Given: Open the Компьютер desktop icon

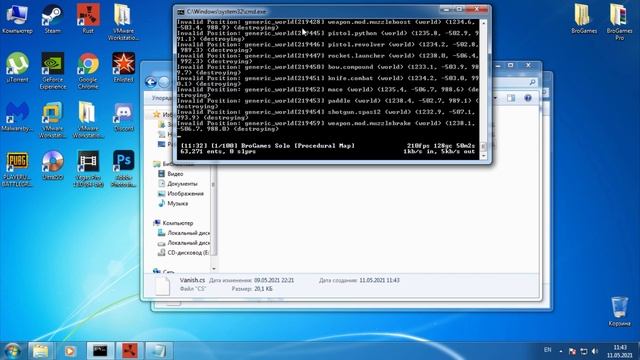Looking at the screenshot, I should (17, 18).
